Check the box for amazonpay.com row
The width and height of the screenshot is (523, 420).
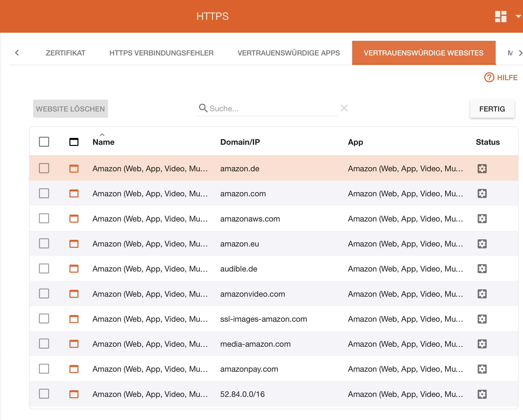pyautogui.click(x=44, y=369)
